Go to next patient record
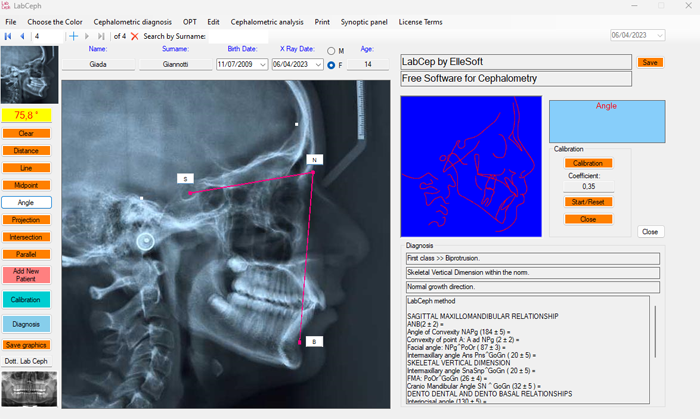 87,36
